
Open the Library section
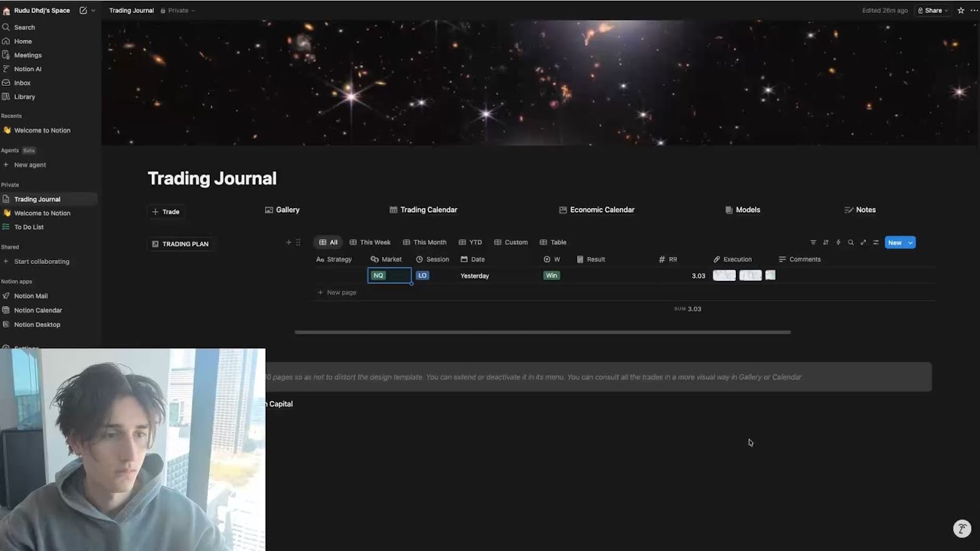tap(24, 96)
